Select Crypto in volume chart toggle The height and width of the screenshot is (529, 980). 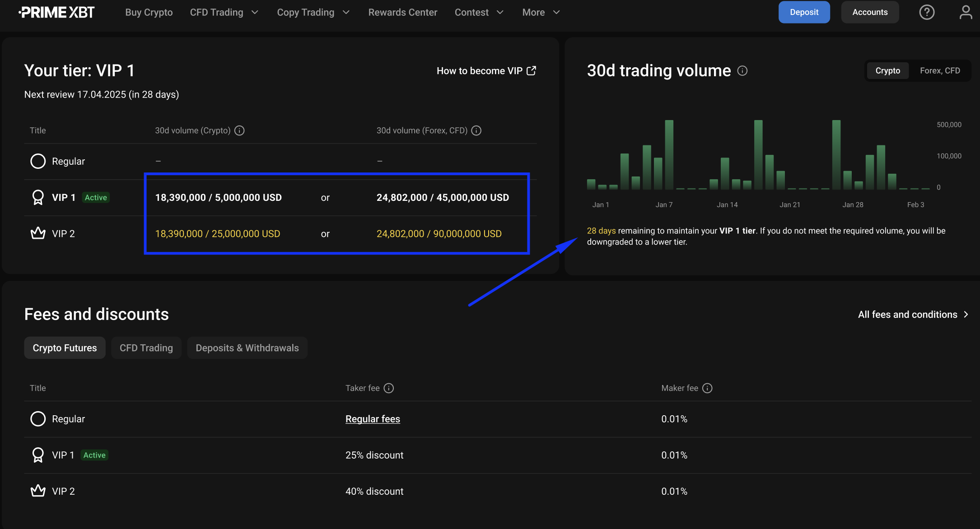887,71
